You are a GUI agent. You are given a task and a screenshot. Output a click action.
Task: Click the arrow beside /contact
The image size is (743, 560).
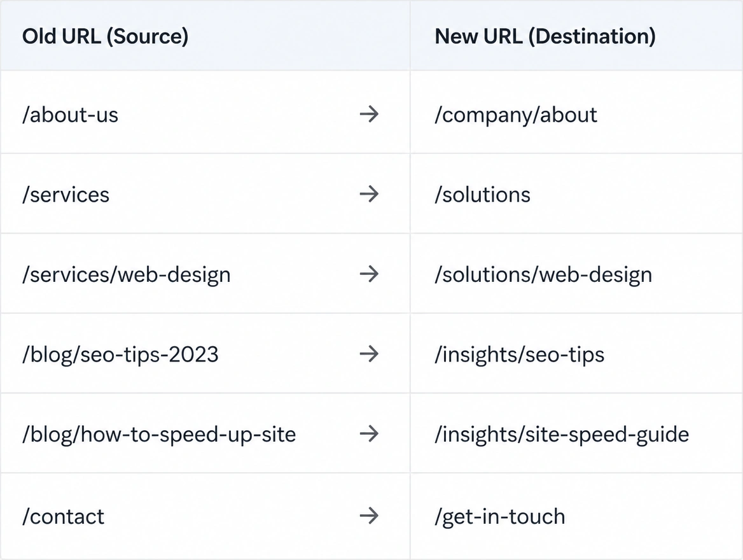tap(369, 516)
